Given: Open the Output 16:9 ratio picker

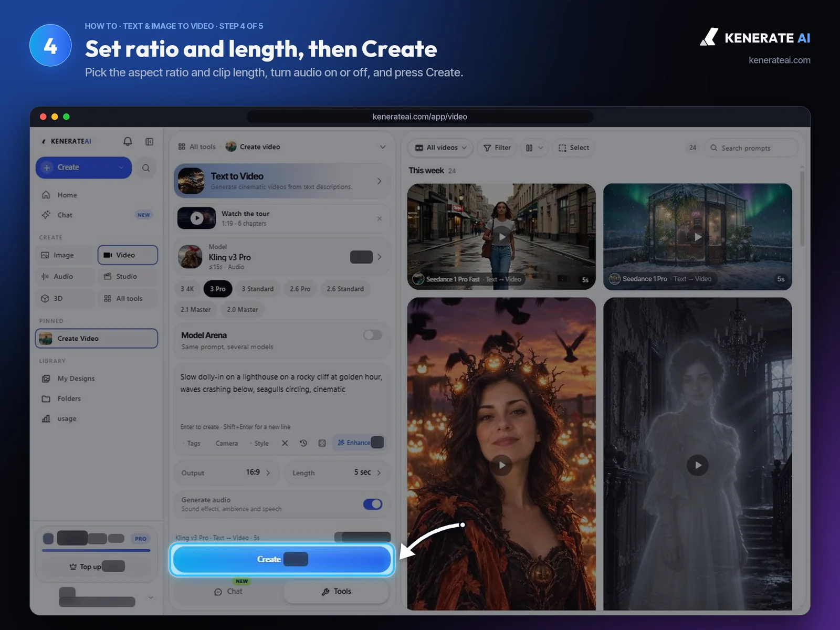Looking at the screenshot, I should [227, 472].
